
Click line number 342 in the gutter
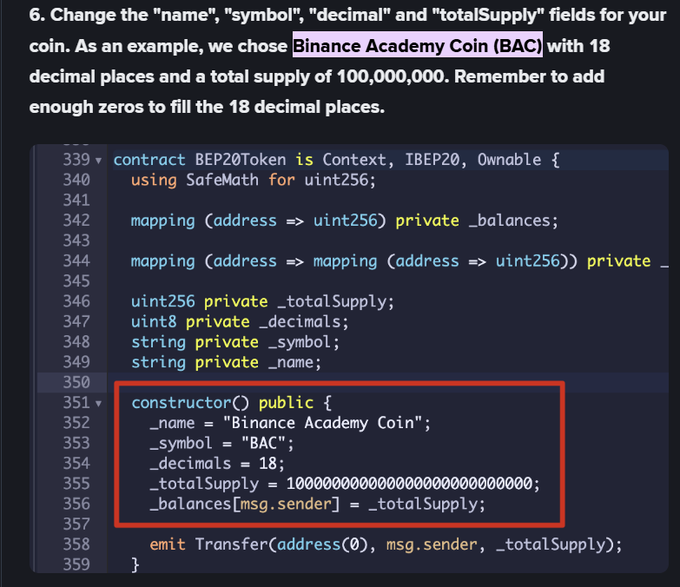[76, 220]
